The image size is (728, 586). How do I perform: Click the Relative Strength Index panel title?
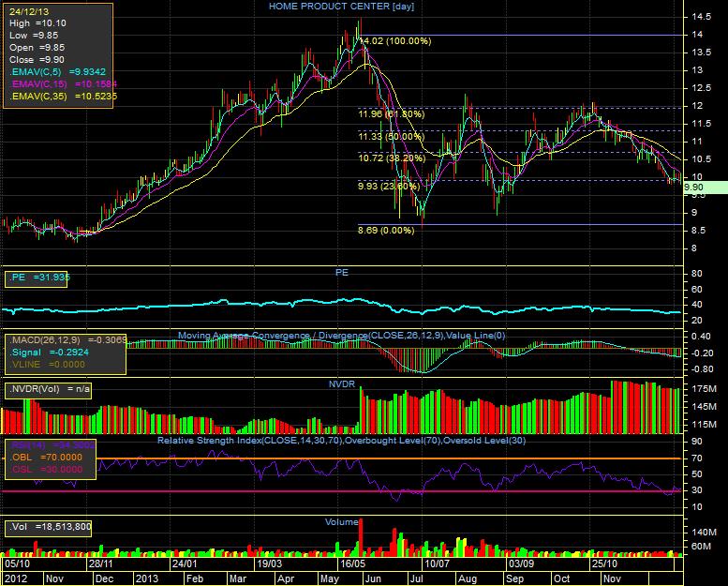[342, 440]
